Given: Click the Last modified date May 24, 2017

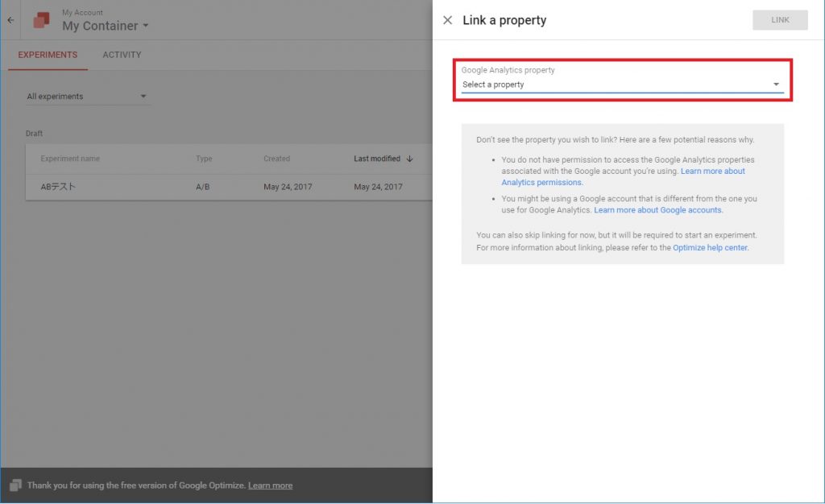Looking at the screenshot, I should pyautogui.click(x=379, y=187).
